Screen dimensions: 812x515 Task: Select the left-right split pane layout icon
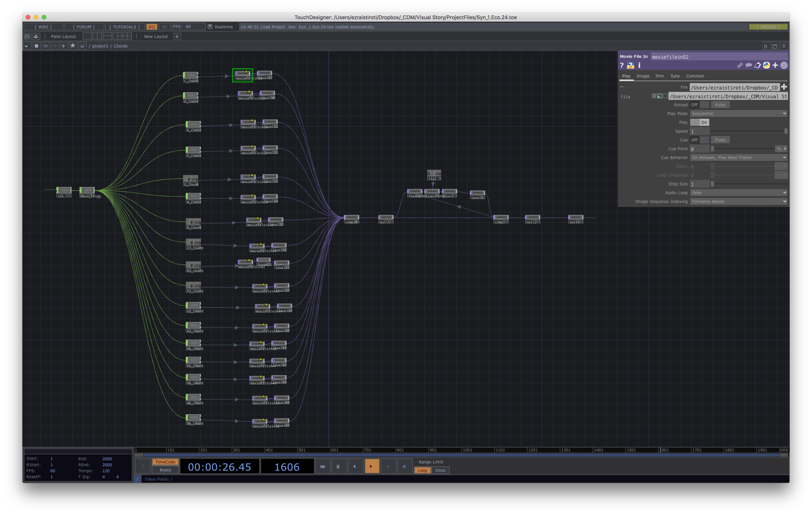(x=97, y=36)
